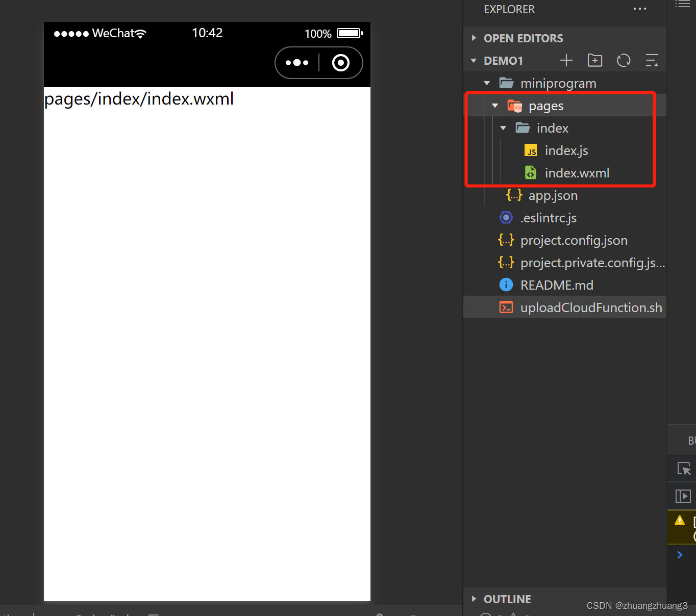Open the mini program three-dots menu
This screenshot has height=616, width=696.
point(297,63)
